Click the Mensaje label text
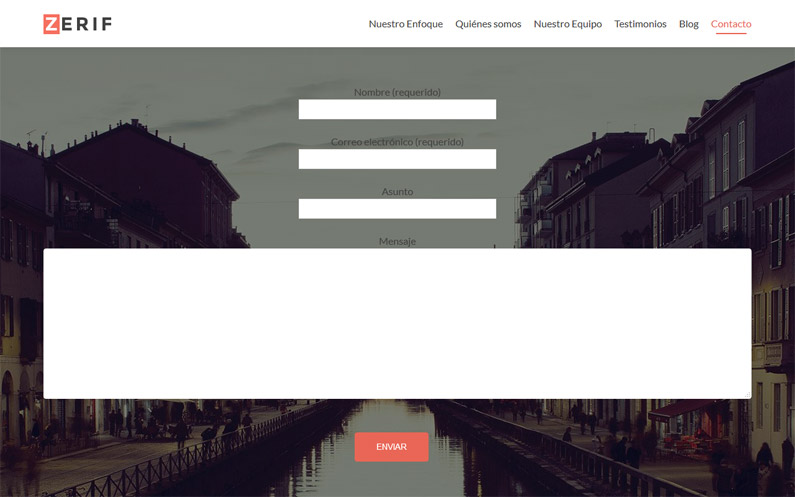 click(398, 241)
